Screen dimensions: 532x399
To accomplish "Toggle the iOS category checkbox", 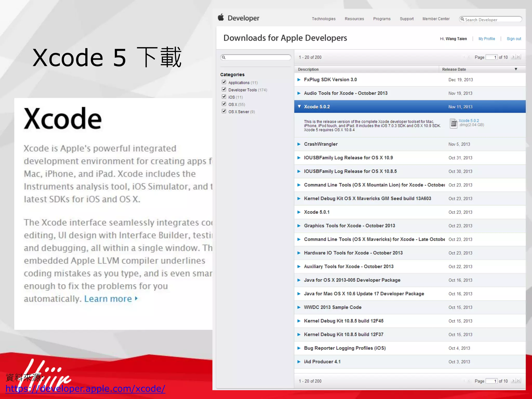I will click(x=224, y=97).
